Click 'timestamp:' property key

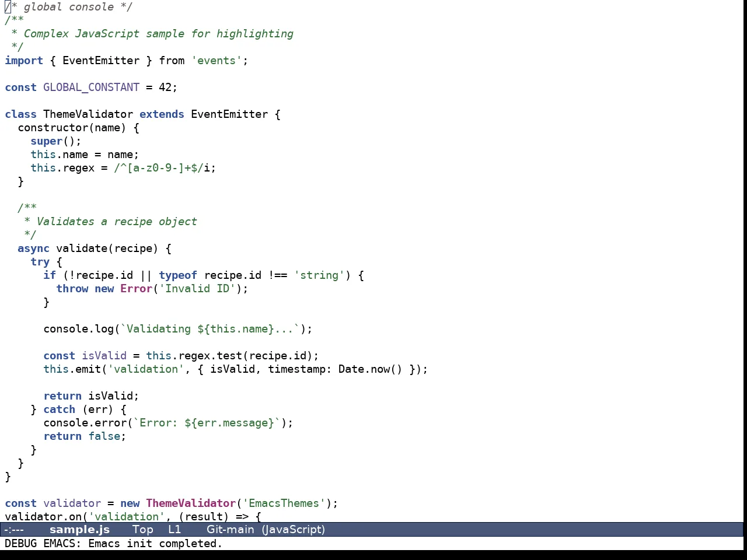click(300, 369)
